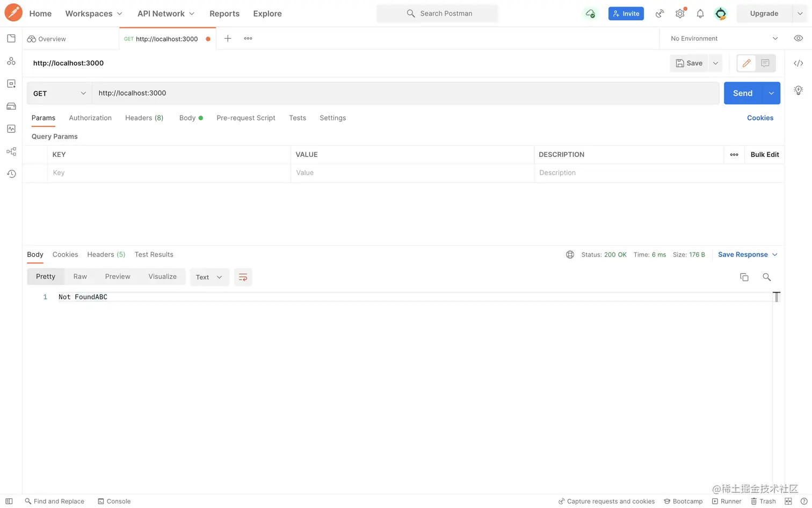Toggle the sidebar from the status bar
This screenshot has width=812, height=508.
[9, 501]
